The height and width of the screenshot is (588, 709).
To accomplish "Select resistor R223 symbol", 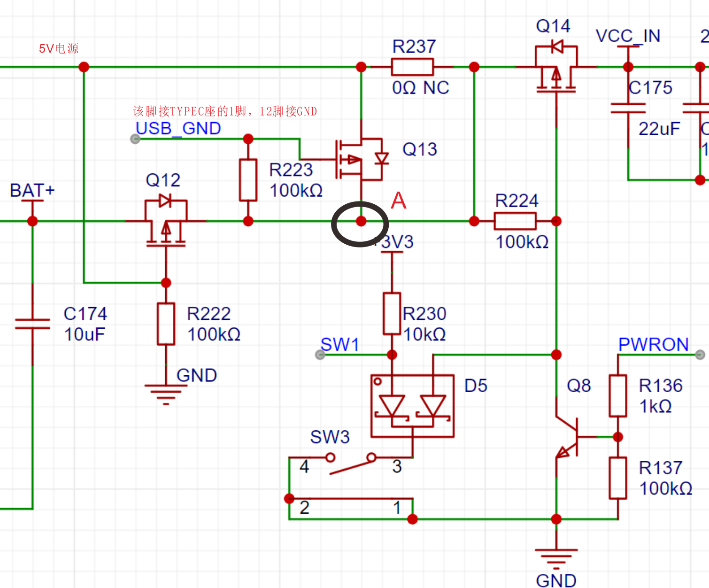I will (x=248, y=180).
